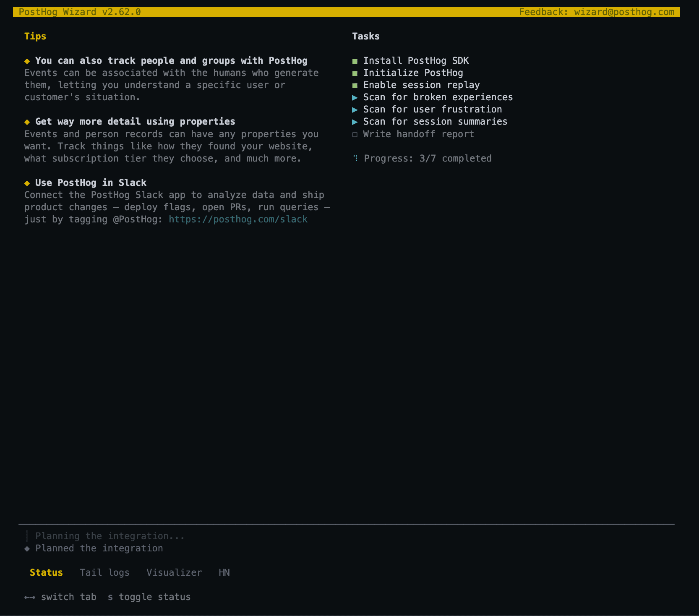Click the diamond bullet beside properties tip

(27, 122)
